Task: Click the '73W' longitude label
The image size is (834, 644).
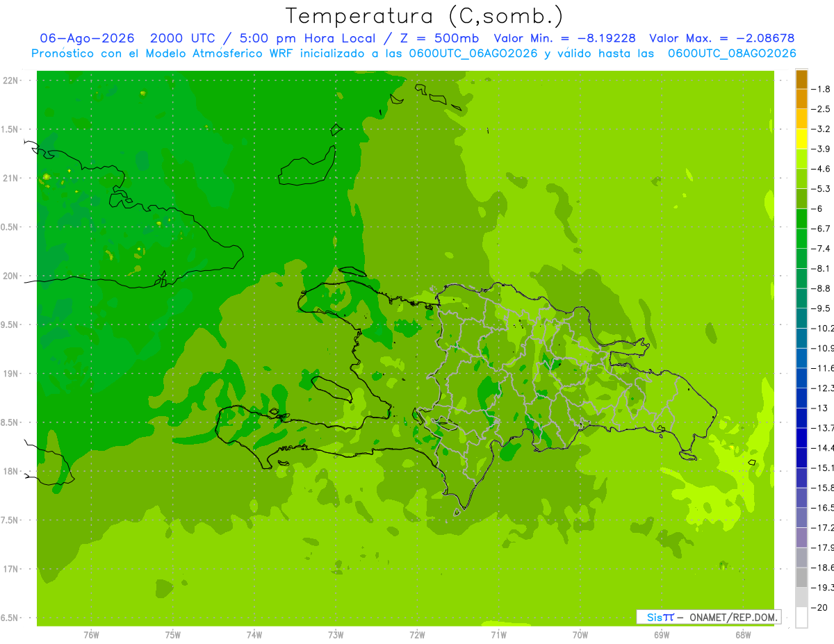Action: click(336, 635)
